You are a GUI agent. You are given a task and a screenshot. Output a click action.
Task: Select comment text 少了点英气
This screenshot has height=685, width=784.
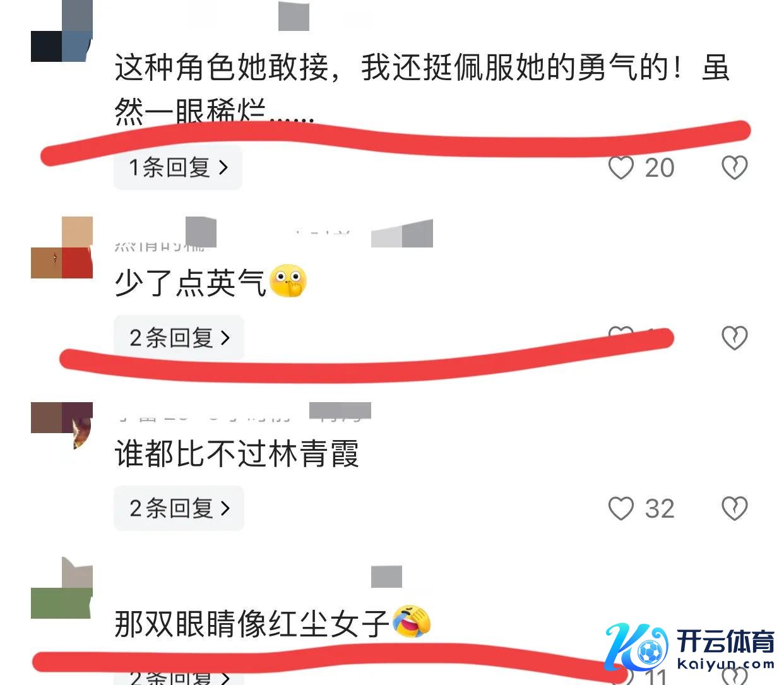[x=190, y=282]
